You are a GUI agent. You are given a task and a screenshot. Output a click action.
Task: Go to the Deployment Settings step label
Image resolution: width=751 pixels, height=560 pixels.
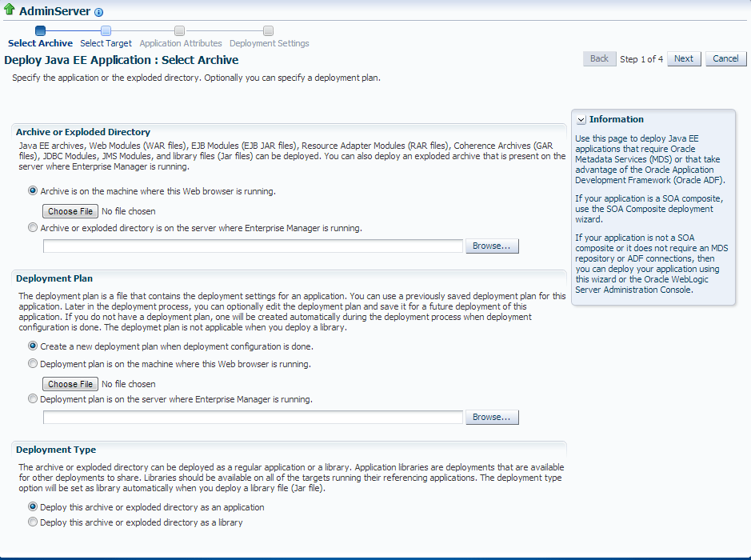(x=270, y=43)
